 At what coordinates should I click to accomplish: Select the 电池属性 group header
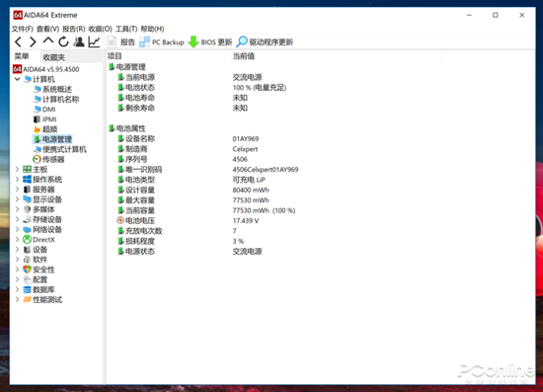click(x=127, y=128)
